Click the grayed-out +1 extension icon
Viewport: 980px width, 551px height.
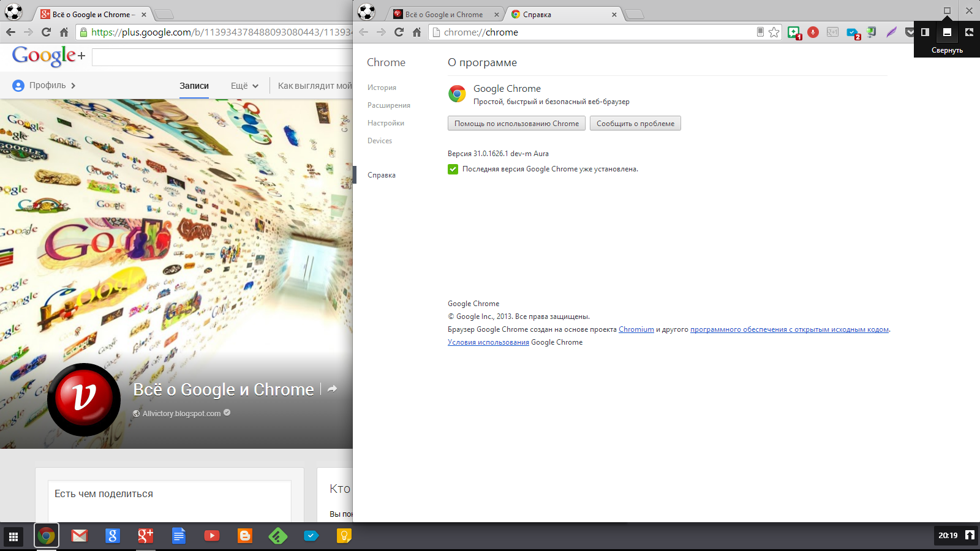pos(832,32)
